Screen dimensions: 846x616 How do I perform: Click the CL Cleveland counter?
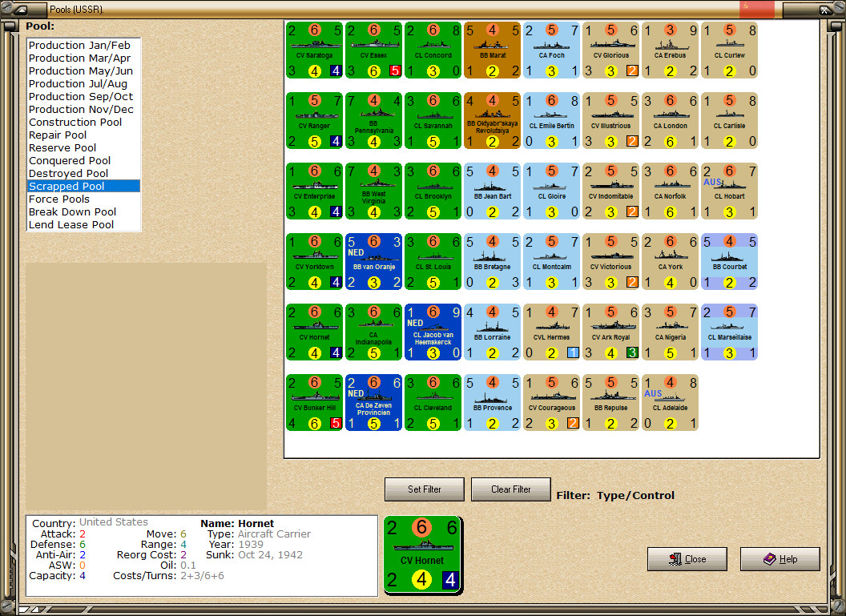click(433, 403)
